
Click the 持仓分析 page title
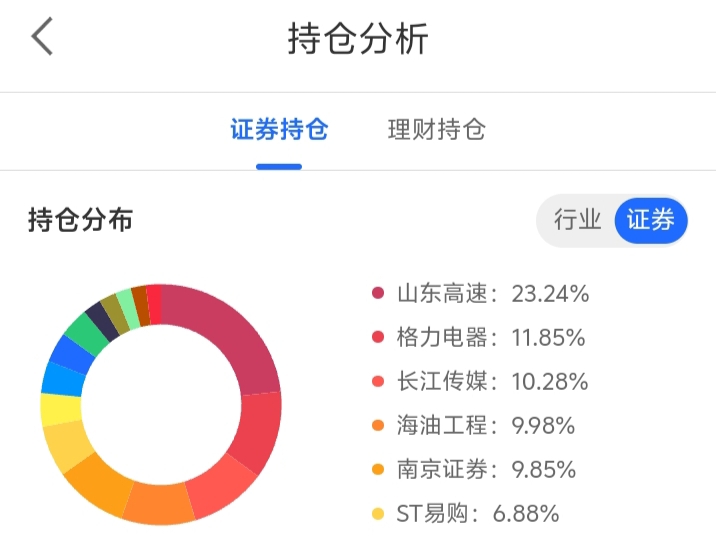click(x=358, y=39)
